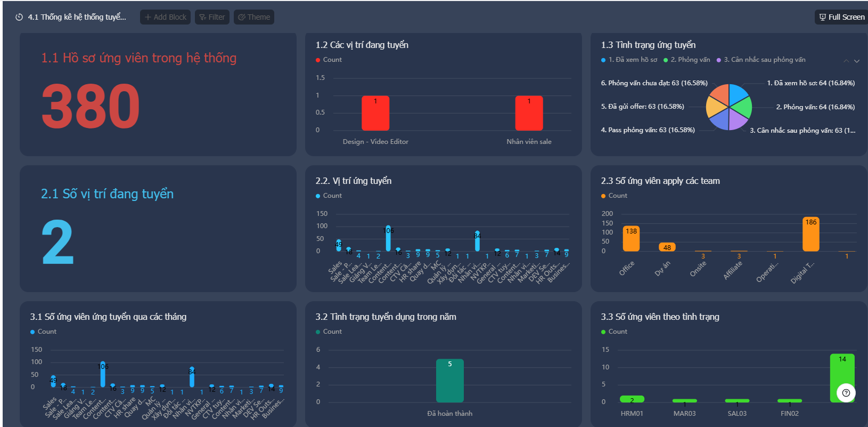
Task: Toggle Count legend in chart 2.2
Action: pos(329,196)
